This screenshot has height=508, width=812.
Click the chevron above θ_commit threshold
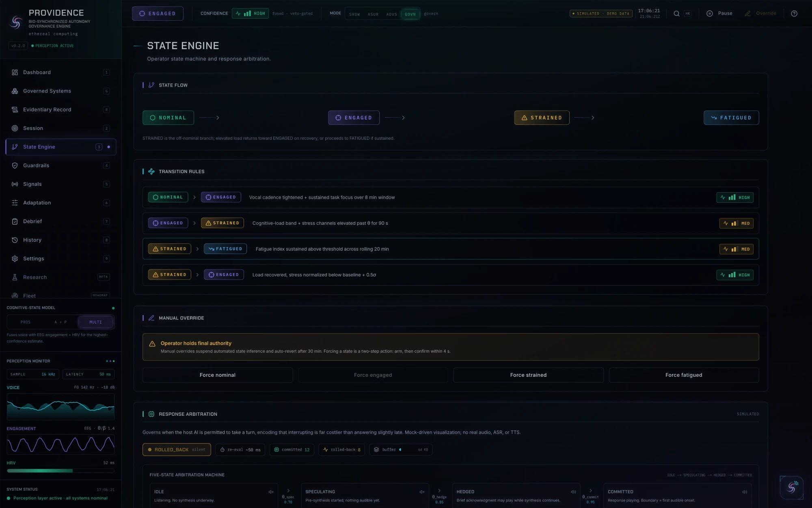tap(591, 491)
